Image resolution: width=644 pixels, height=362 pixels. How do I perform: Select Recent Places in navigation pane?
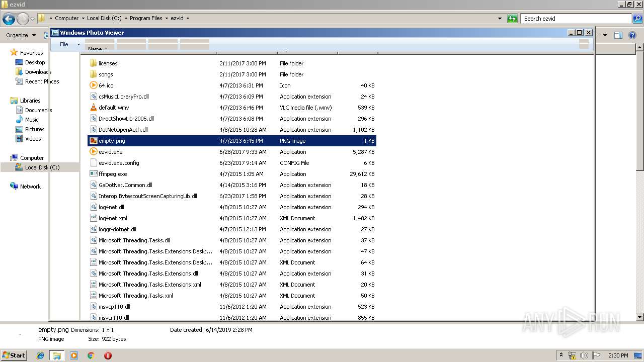[42, 81]
